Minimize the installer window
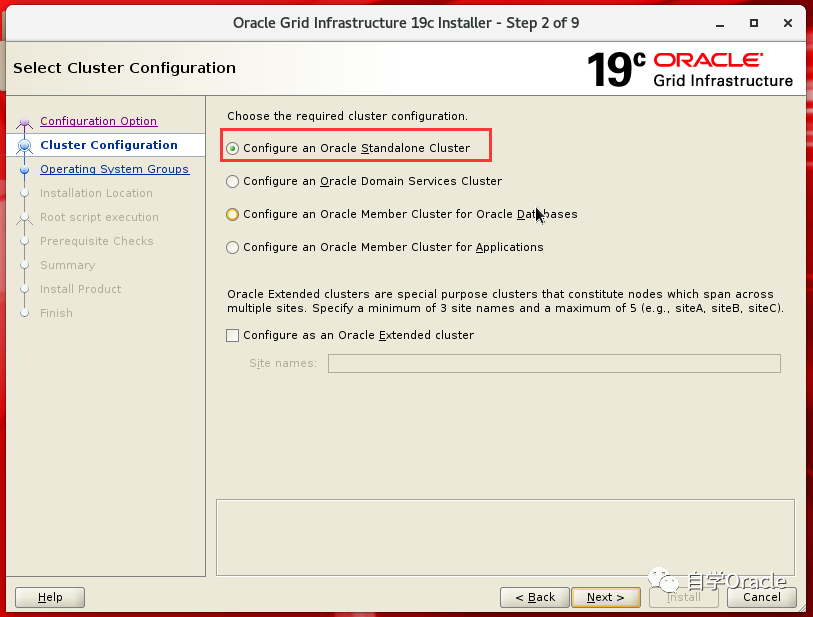813x617 pixels. tap(720, 24)
